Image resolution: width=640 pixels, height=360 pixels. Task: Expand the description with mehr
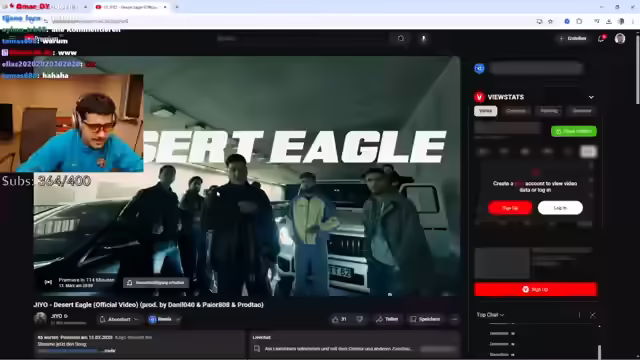pyautogui.click(x=110, y=350)
